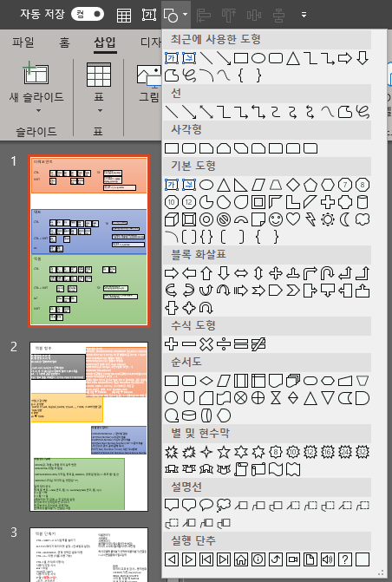Select the division sign in 수식 도형
Screen dimensions: 392x582
pos(224,344)
